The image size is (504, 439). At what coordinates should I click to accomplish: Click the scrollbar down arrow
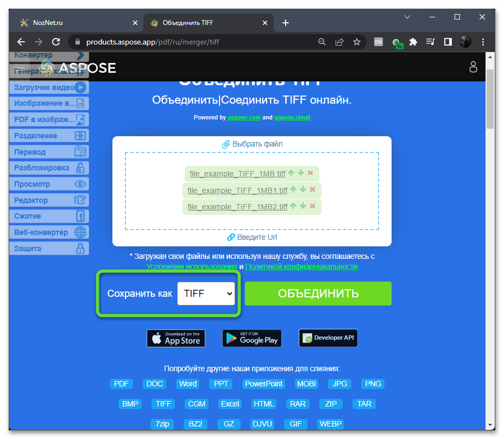coord(490,425)
